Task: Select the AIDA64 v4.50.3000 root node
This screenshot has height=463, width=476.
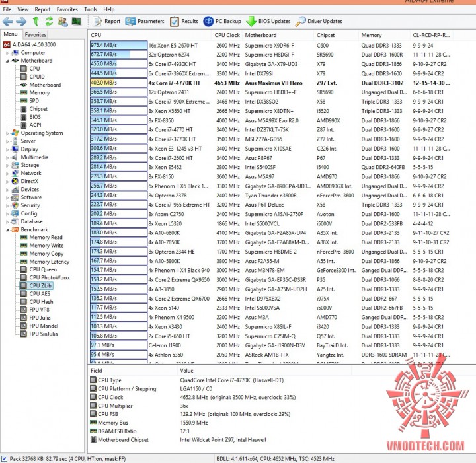Action: pyautogui.click(x=30, y=44)
